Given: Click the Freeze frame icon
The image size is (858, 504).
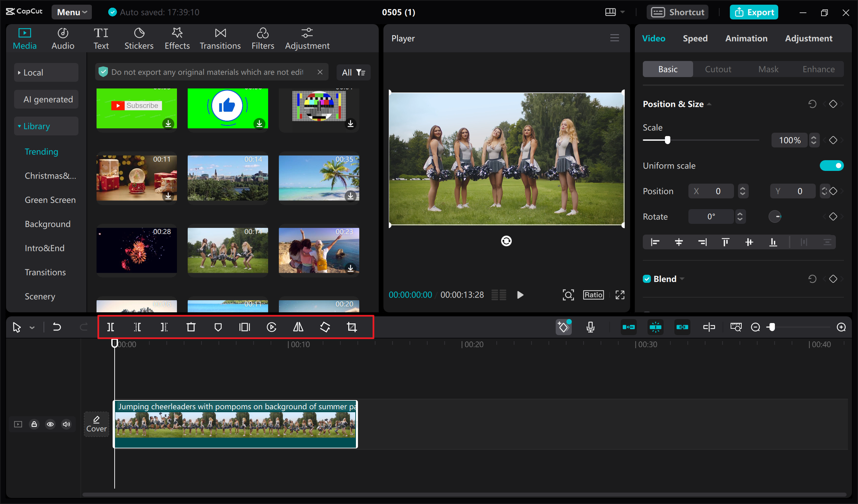Looking at the screenshot, I should point(244,327).
